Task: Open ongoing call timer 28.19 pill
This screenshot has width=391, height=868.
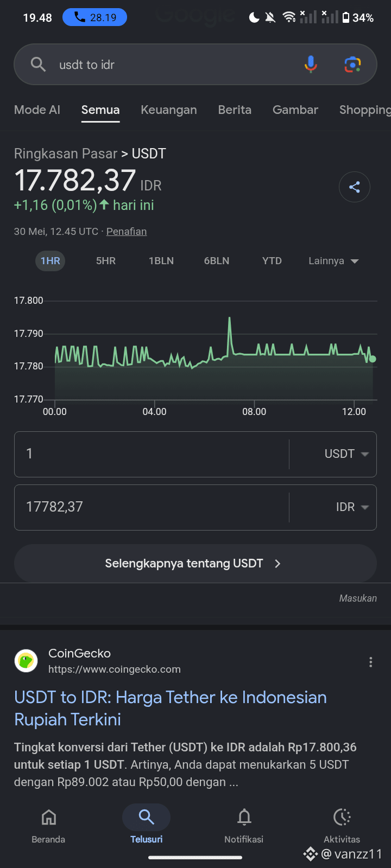Action: click(x=94, y=17)
